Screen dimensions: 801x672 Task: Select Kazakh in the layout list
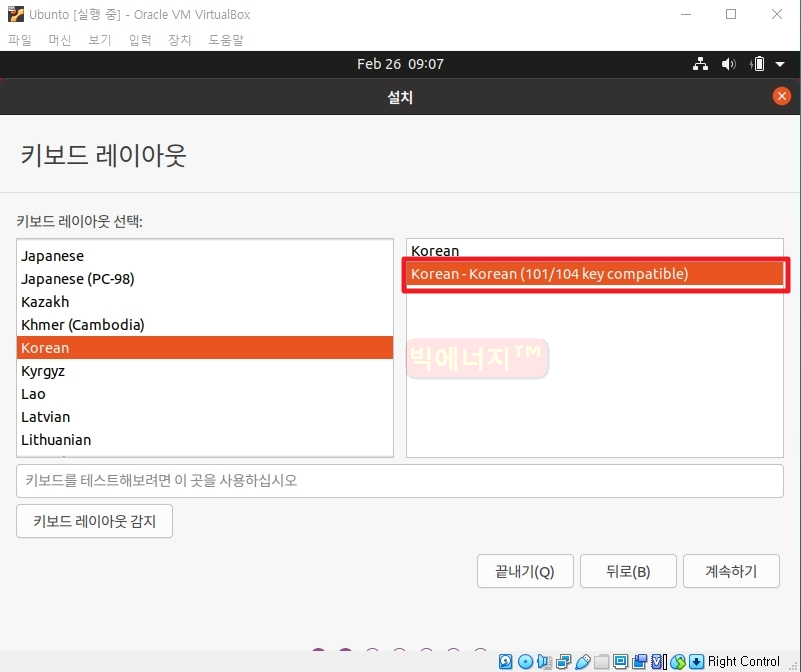point(205,302)
